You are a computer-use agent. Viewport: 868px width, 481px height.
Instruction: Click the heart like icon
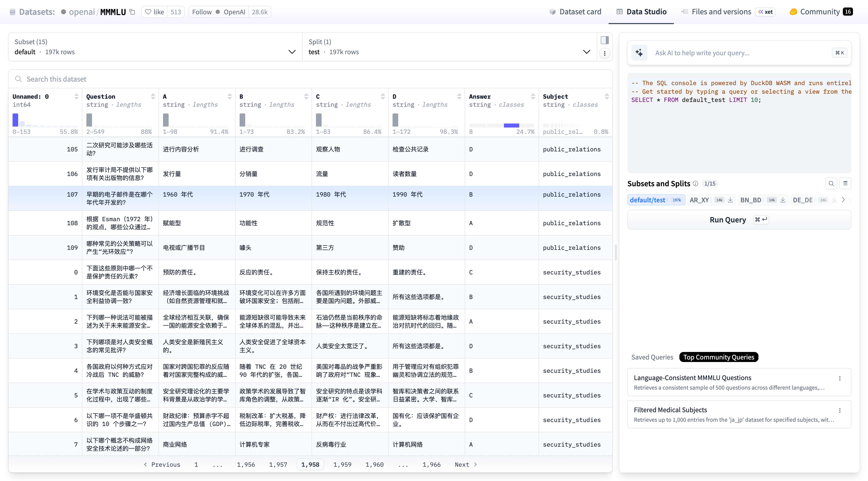click(148, 12)
